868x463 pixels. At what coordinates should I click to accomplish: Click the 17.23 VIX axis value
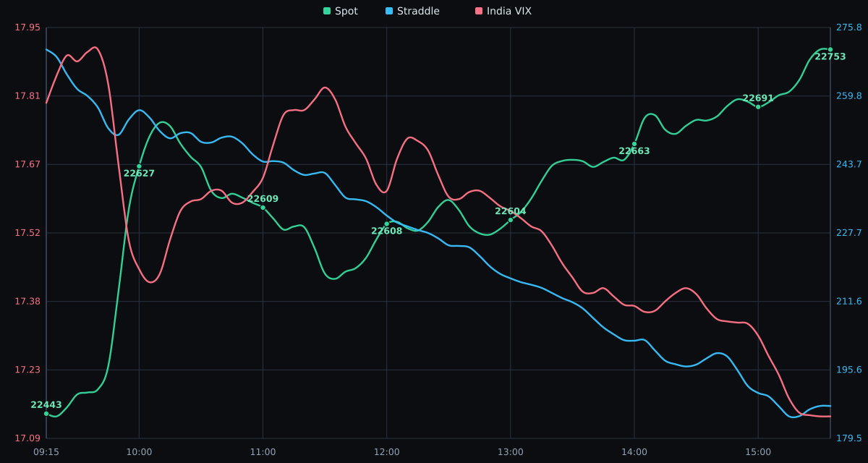click(x=27, y=370)
